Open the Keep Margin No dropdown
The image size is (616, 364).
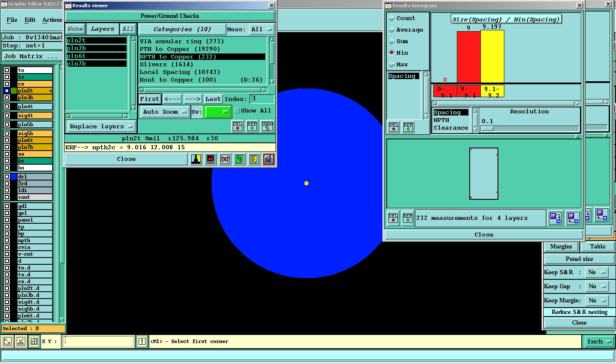click(597, 301)
